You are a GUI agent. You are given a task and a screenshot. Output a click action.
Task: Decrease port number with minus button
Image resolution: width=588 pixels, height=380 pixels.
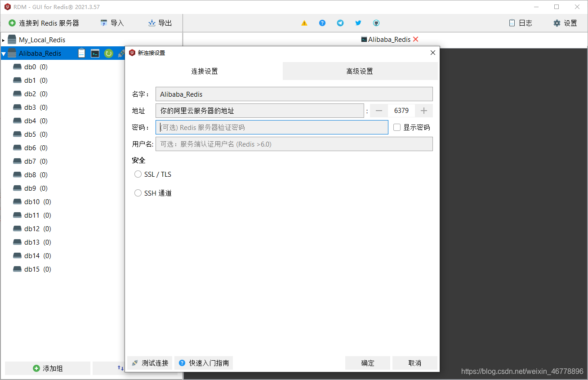click(379, 111)
